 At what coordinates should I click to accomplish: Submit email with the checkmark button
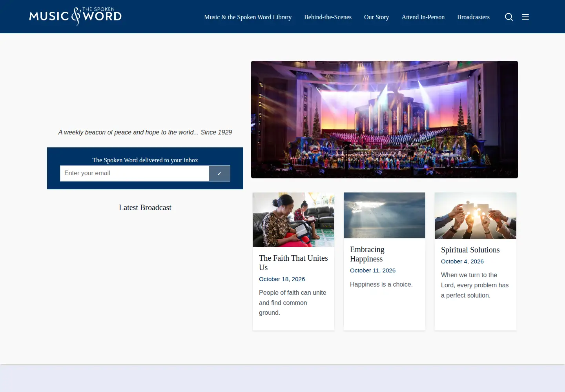click(220, 173)
